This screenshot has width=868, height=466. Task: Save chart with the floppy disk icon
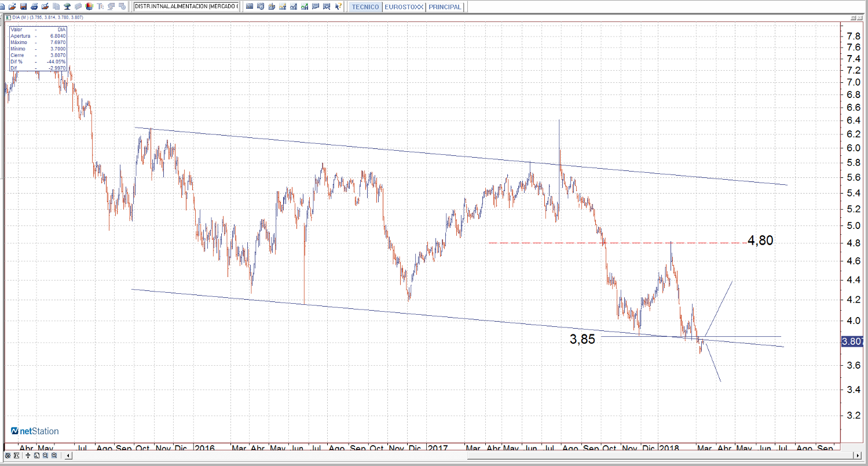click(x=23, y=7)
